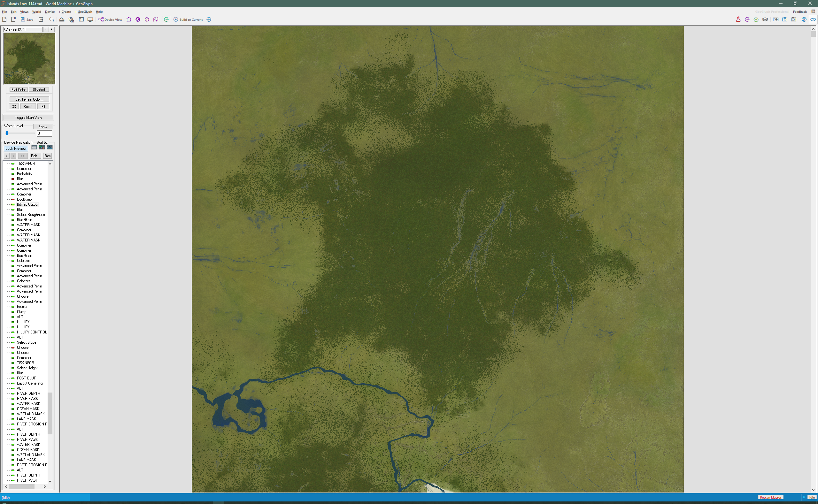Click the purple globe Explorer view icon
818x504 pixels.
[x=138, y=19]
